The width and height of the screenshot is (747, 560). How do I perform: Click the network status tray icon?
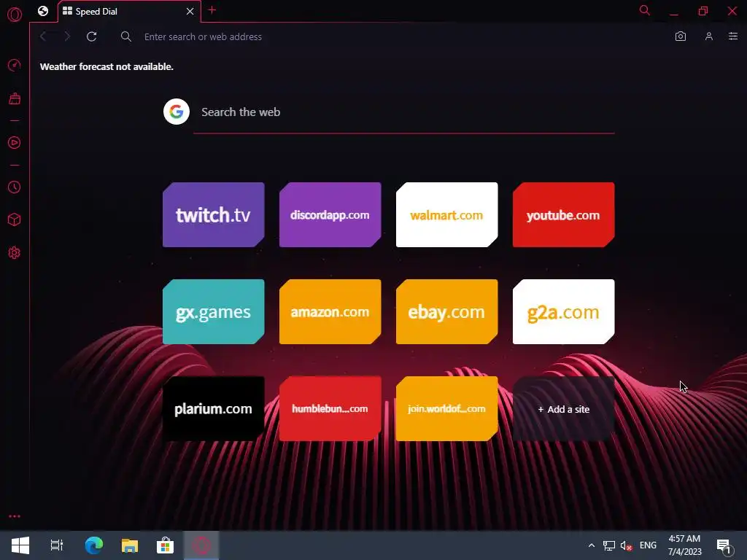(609, 545)
